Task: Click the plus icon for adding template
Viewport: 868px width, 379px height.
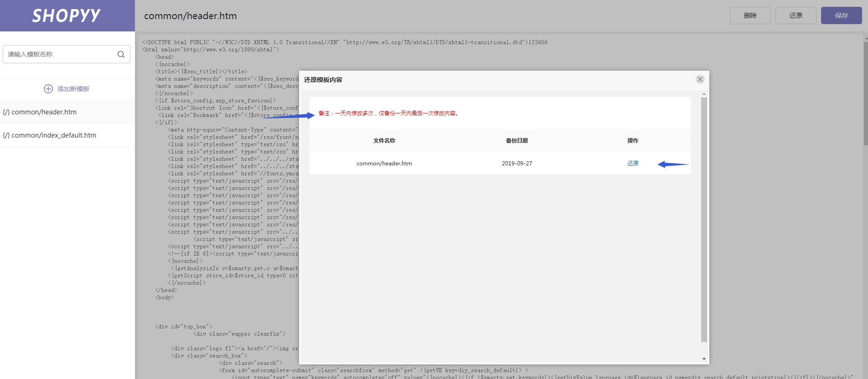Action: point(48,89)
